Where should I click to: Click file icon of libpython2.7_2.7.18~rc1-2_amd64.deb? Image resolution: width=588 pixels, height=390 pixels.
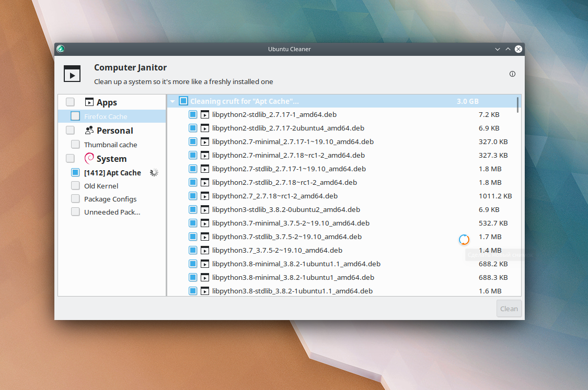[205, 196]
